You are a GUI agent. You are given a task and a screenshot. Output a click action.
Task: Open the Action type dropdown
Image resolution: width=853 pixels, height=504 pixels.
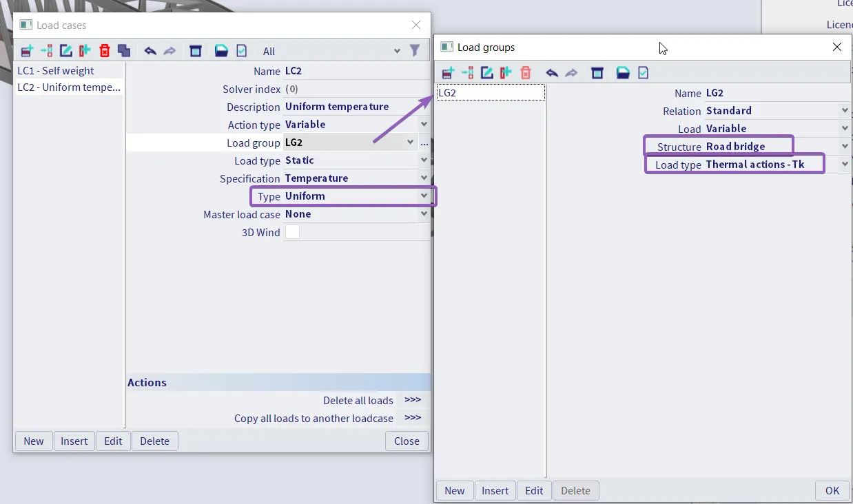(x=424, y=125)
